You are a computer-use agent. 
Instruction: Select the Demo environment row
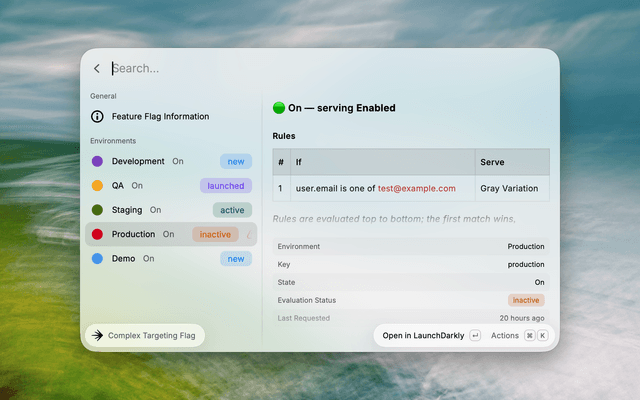point(171,258)
